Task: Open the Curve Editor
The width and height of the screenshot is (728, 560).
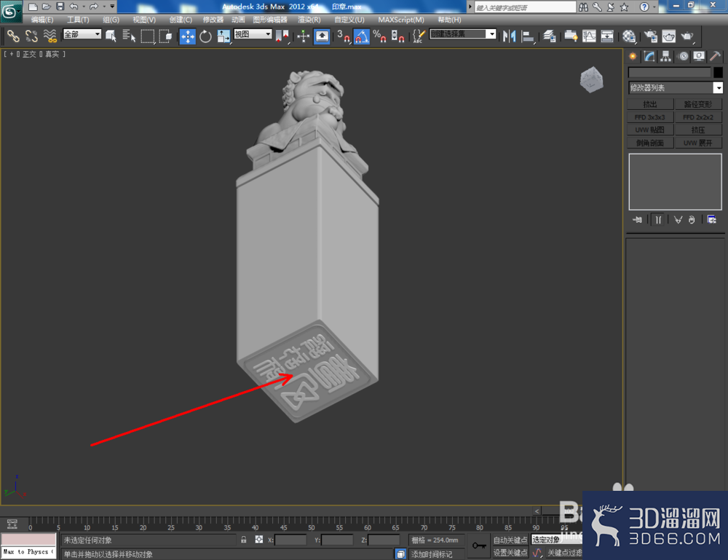Action: click(589, 36)
